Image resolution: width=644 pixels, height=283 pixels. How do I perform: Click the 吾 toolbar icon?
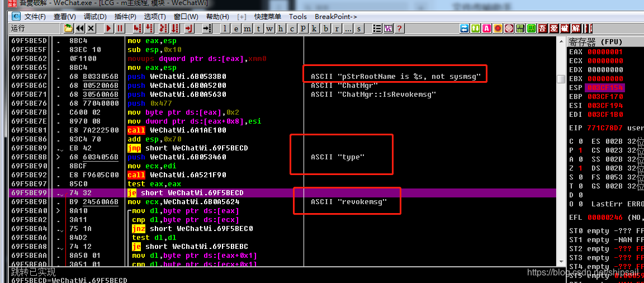[543, 29]
